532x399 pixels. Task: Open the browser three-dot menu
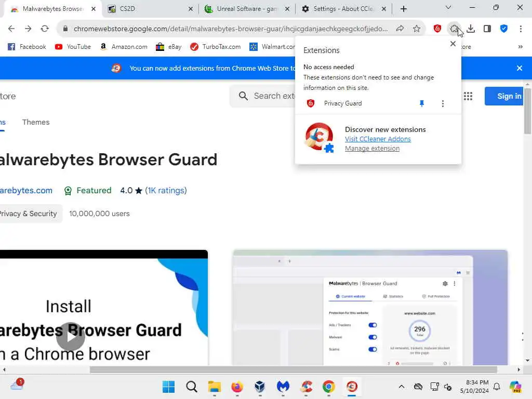coord(521,29)
